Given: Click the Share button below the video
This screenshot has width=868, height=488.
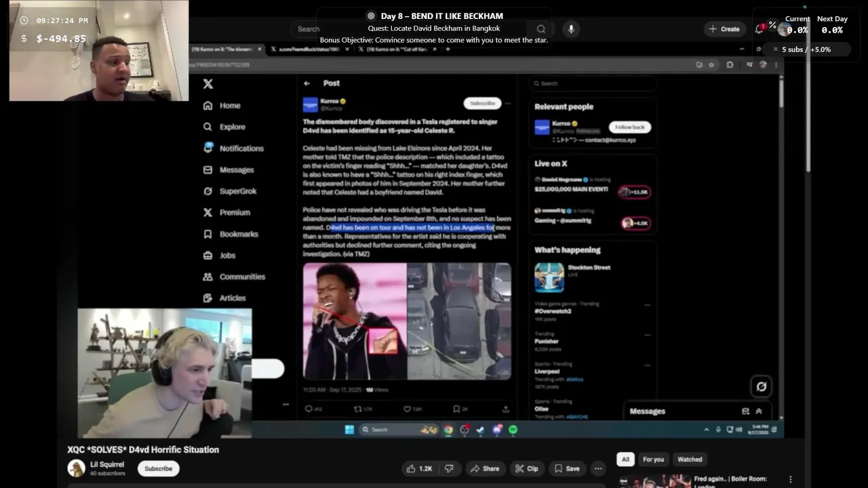Looking at the screenshot, I should coord(485,468).
